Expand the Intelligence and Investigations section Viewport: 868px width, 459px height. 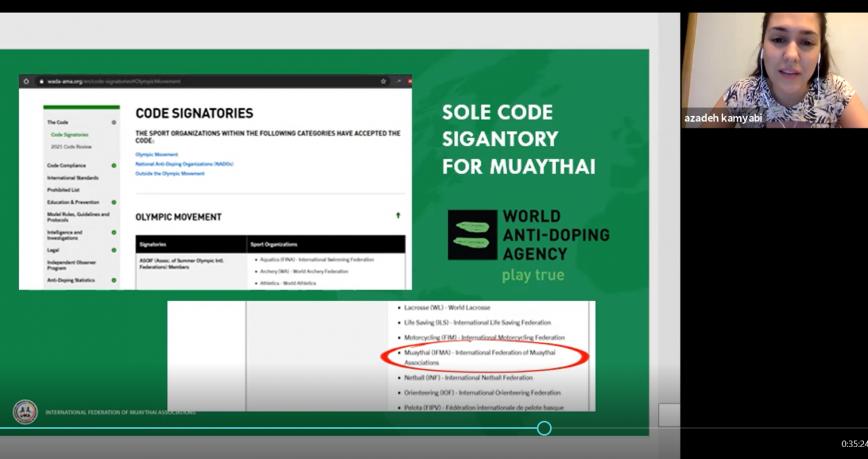114,233
